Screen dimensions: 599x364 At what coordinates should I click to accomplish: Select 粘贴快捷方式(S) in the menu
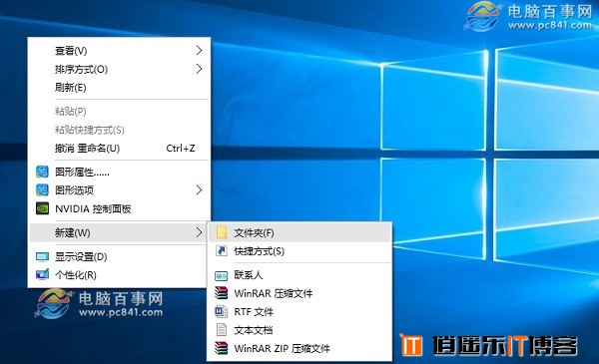point(120,130)
